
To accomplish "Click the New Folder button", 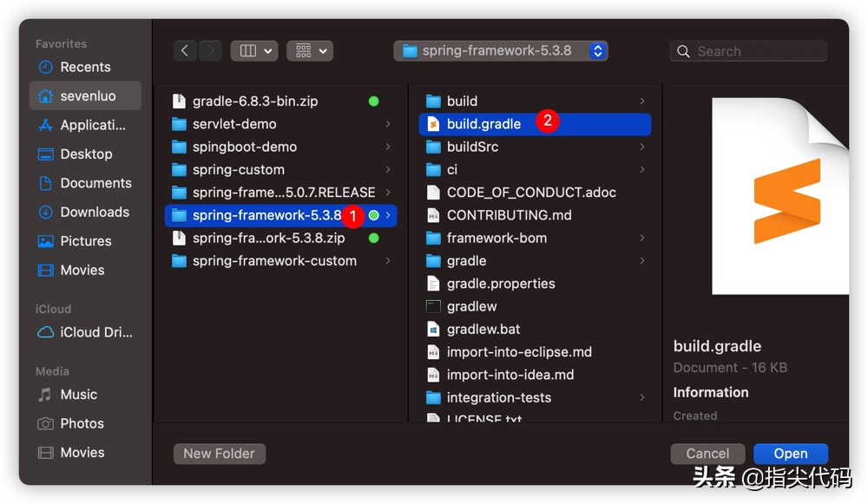I will [x=220, y=454].
